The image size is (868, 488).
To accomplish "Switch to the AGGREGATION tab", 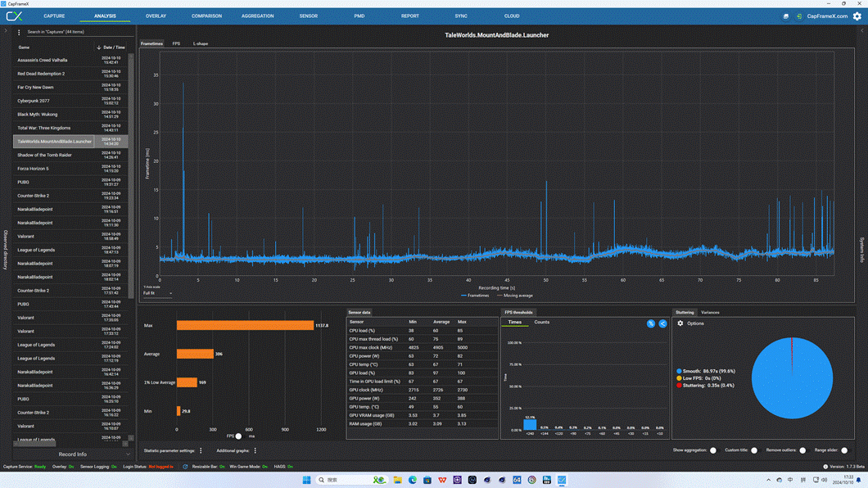I will tap(257, 16).
